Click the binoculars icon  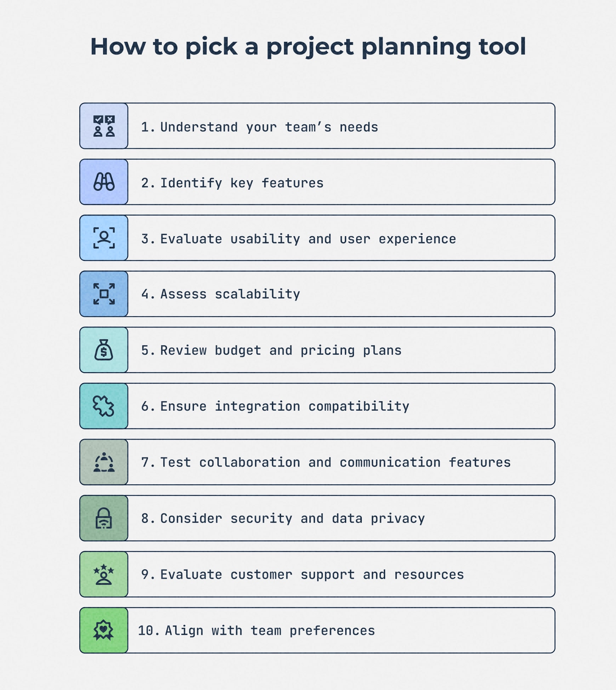coord(104,182)
